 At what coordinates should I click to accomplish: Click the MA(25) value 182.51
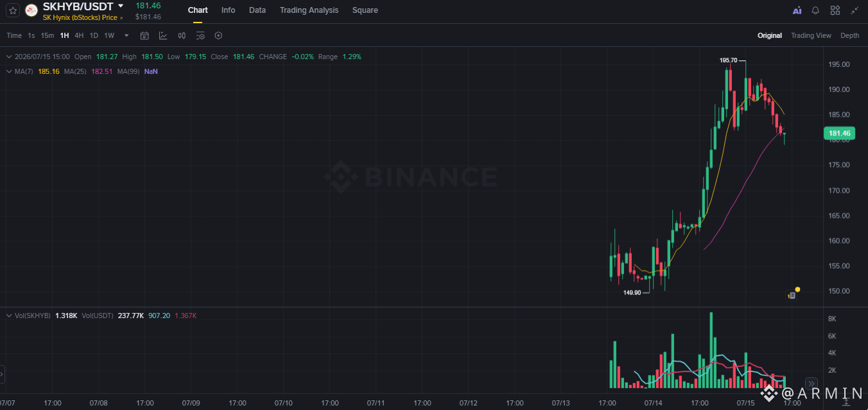click(102, 71)
